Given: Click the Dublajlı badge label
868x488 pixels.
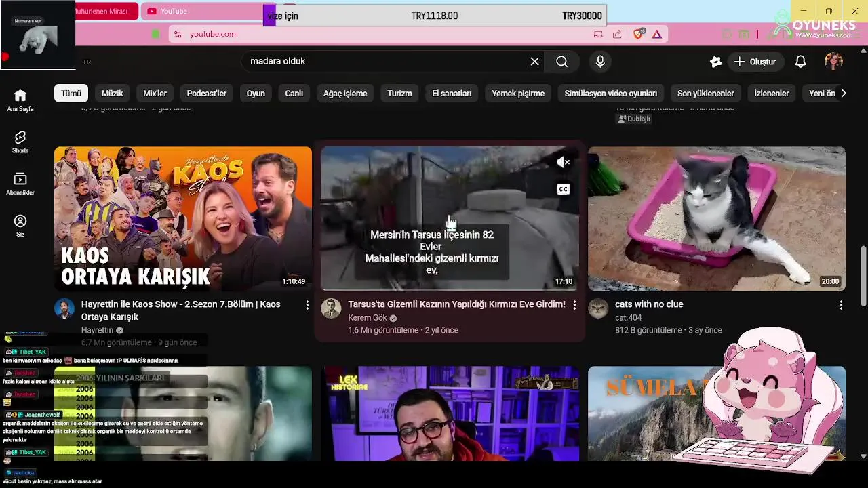Looking at the screenshot, I should point(634,119).
